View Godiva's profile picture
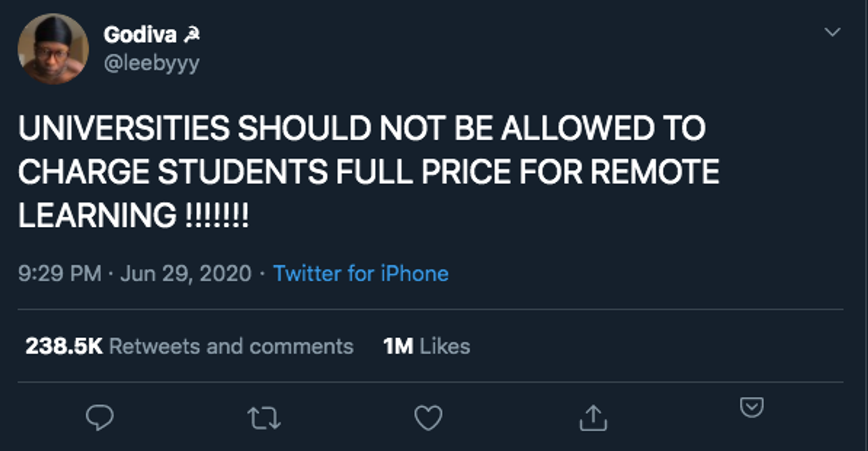 coord(53,49)
